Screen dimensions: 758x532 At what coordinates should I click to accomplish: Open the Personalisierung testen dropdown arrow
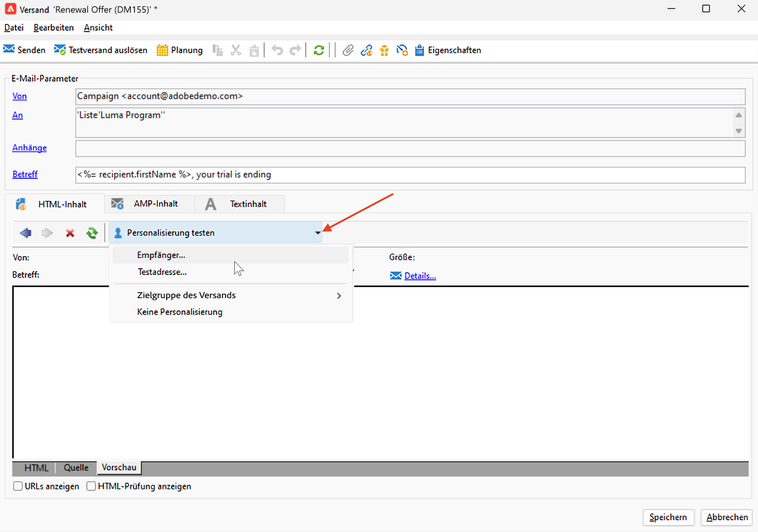318,233
